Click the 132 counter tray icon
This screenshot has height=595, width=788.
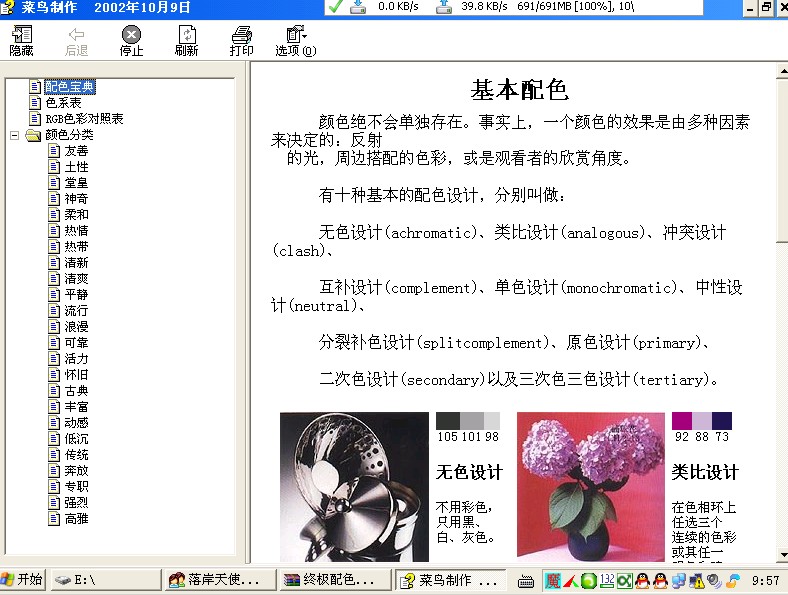click(x=607, y=581)
